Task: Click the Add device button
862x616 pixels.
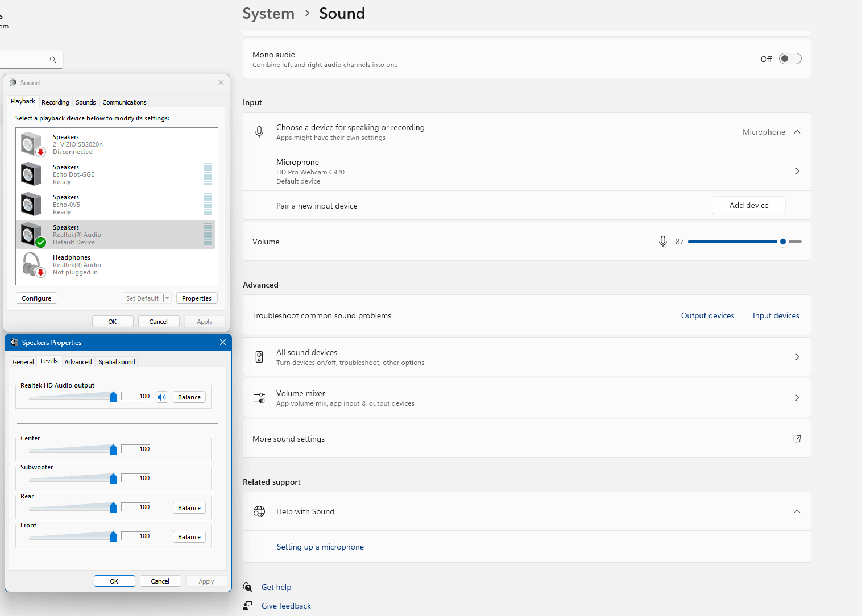Action: [749, 205]
